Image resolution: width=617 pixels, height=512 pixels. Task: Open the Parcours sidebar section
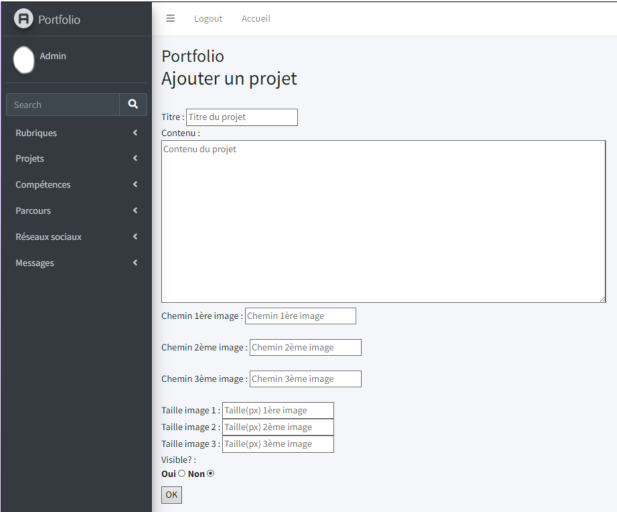click(76, 211)
